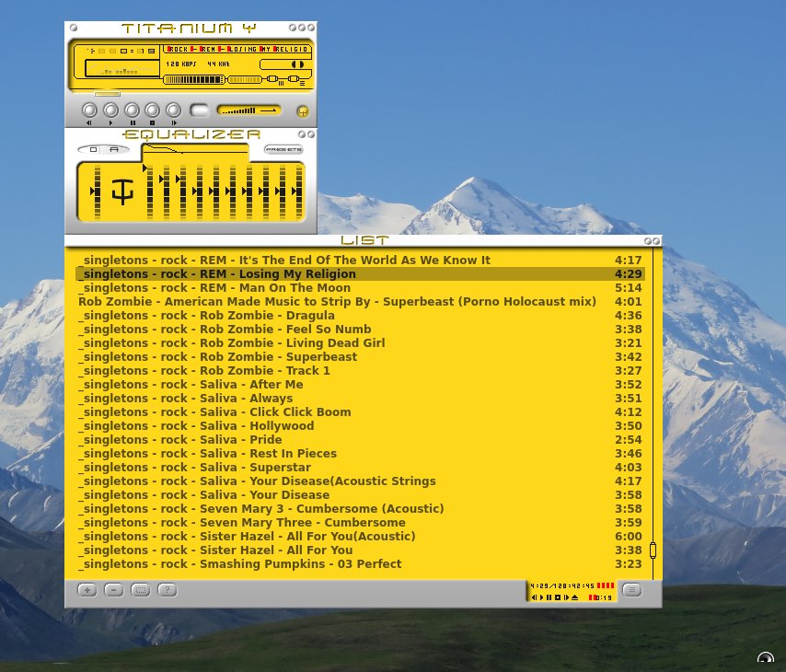Click the spectrum visualization box

121,68
